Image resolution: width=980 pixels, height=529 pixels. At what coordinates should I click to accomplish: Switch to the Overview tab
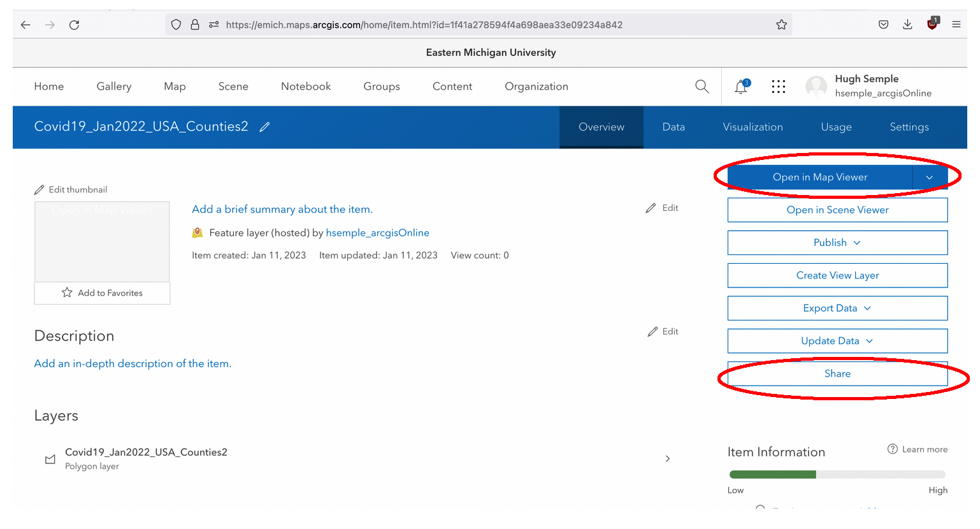pyautogui.click(x=602, y=127)
